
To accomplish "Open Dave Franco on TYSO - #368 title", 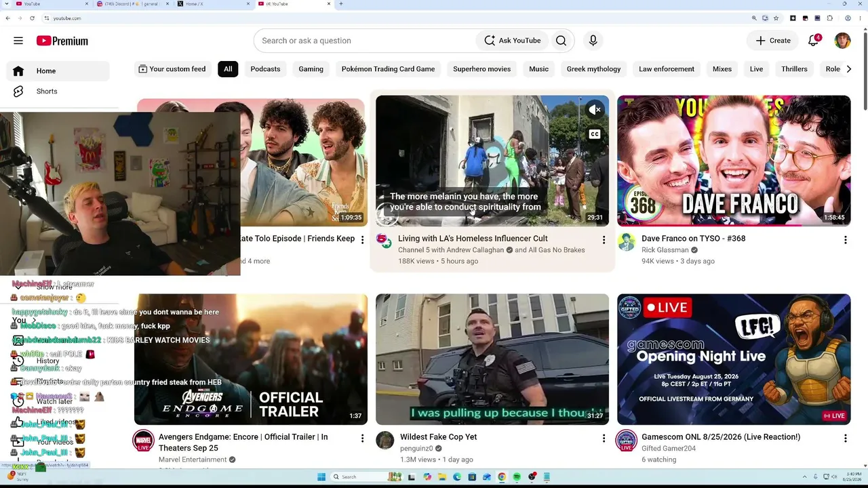I will point(694,239).
